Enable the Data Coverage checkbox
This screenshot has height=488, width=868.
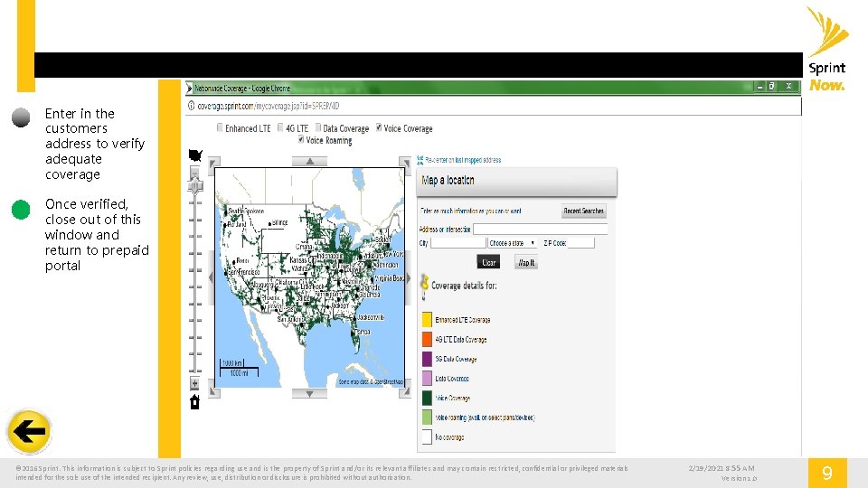pos(318,127)
